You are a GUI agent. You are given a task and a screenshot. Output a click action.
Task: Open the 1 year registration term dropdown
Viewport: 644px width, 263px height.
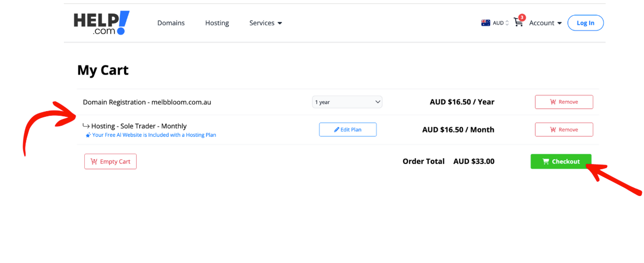pyautogui.click(x=347, y=102)
